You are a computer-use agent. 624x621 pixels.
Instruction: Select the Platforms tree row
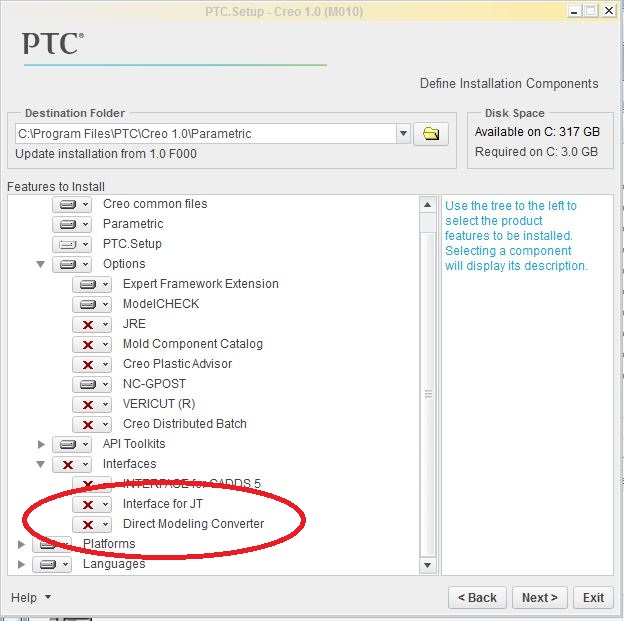click(x=109, y=544)
